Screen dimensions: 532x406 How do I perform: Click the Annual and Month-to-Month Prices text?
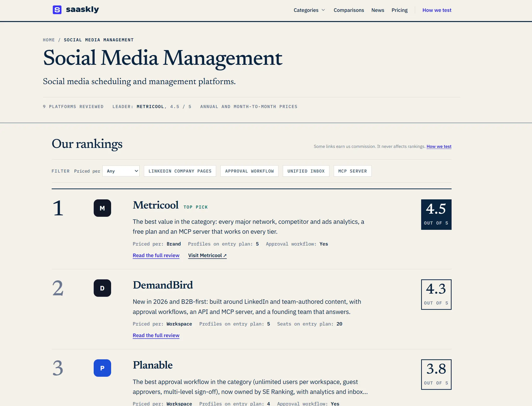[x=249, y=107]
